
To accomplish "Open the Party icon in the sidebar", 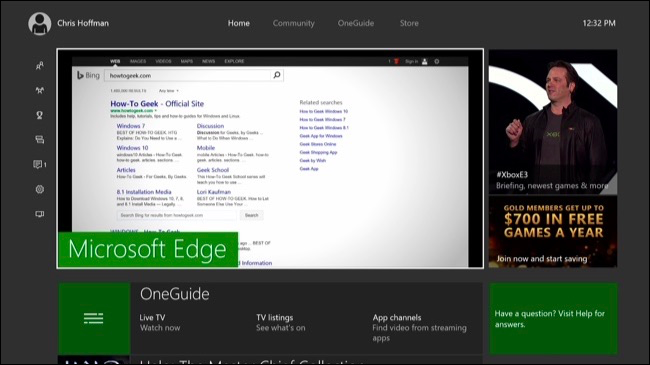I will [39, 90].
